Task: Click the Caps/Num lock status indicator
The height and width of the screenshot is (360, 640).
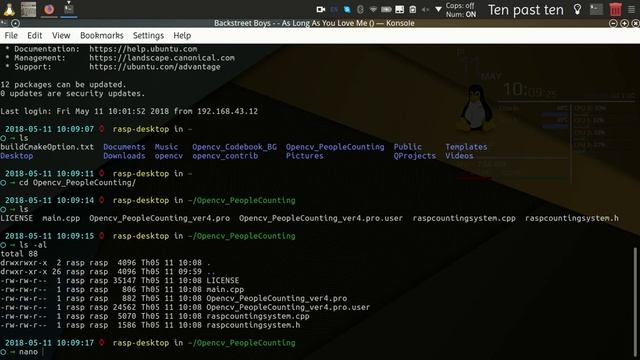Action: [x=461, y=10]
